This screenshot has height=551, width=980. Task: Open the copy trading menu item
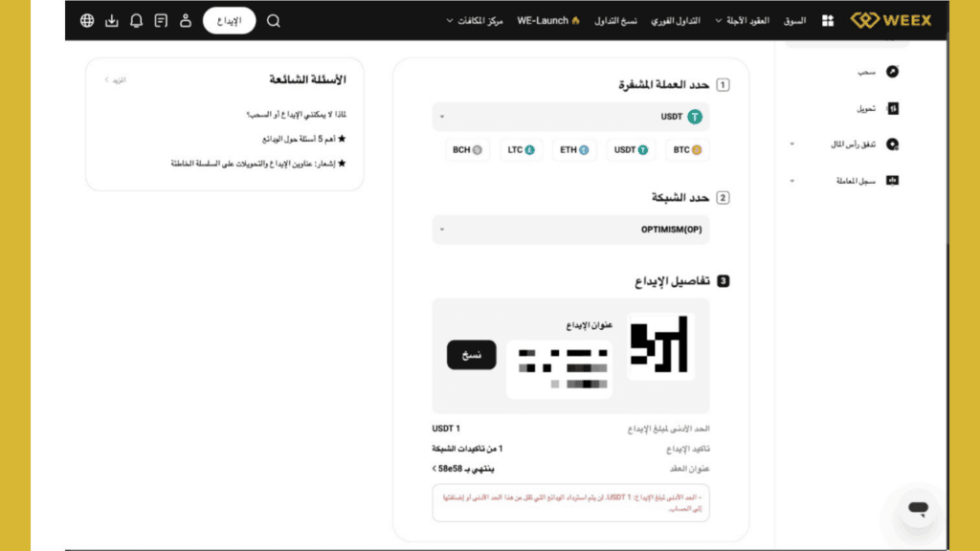615,21
